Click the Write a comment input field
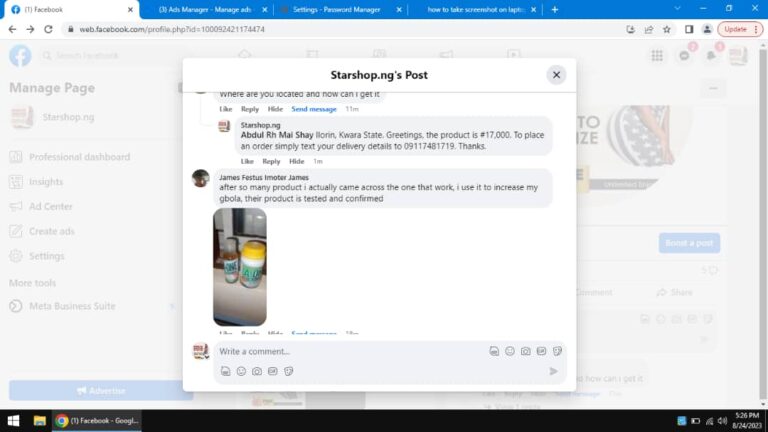 click(x=350, y=351)
